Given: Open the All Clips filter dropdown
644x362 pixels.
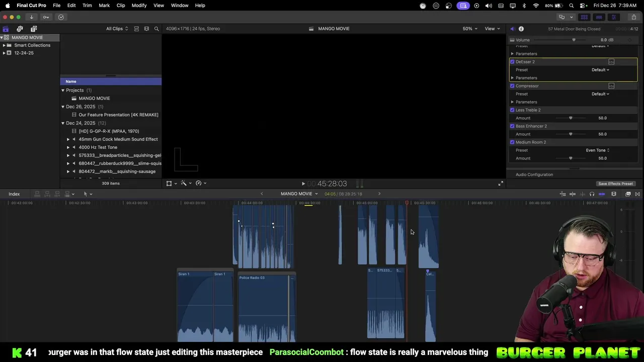Looking at the screenshot, I should [117, 29].
